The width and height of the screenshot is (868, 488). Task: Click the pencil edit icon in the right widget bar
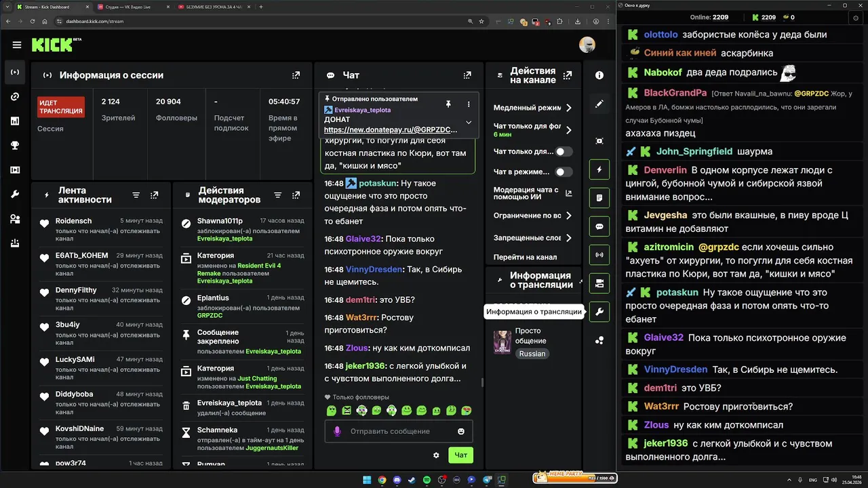[599, 104]
